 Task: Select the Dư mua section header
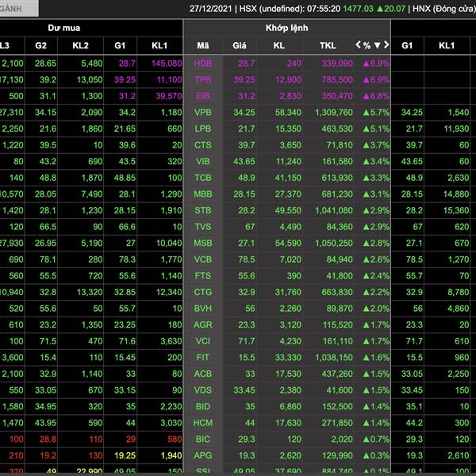tap(63, 28)
